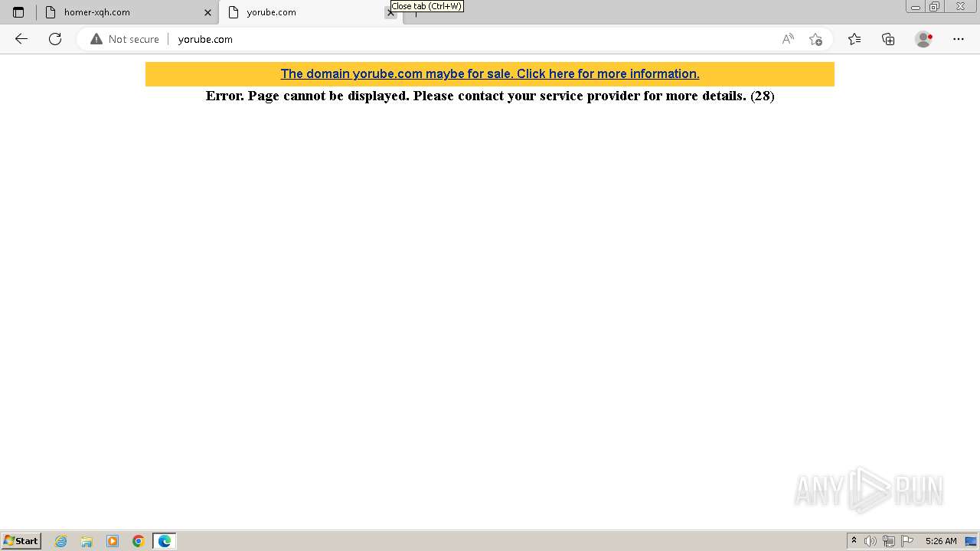Open the Collections panel
The height and width of the screenshot is (551, 980).
pos(888,39)
